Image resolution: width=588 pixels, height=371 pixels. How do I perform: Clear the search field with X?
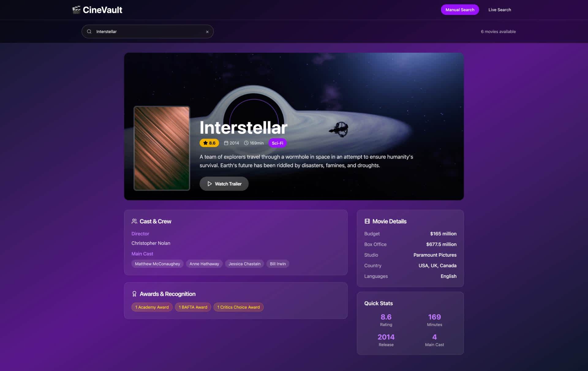pyautogui.click(x=207, y=32)
